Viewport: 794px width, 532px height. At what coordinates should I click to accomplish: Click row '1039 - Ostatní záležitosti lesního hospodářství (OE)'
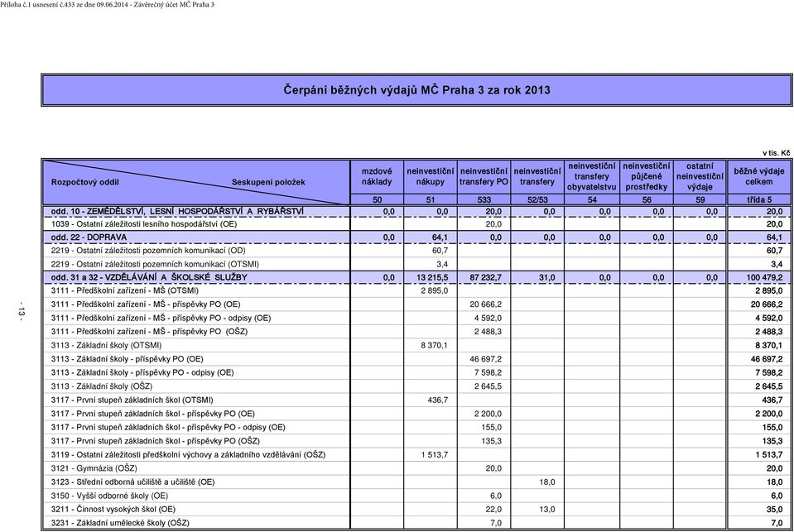point(416,224)
